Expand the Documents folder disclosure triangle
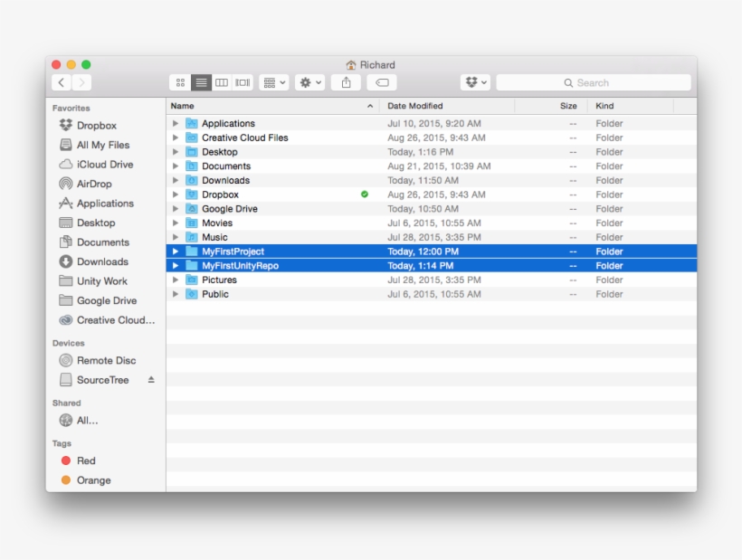 tap(175, 166)
